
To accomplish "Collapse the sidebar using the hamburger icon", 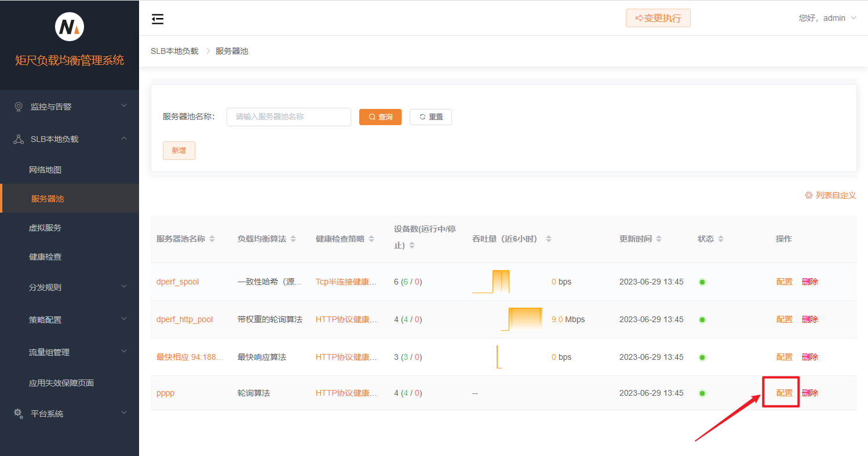I will (157, 19).
